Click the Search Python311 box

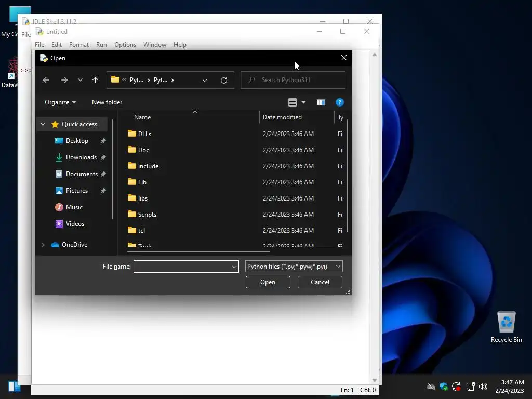coord(293,80)
